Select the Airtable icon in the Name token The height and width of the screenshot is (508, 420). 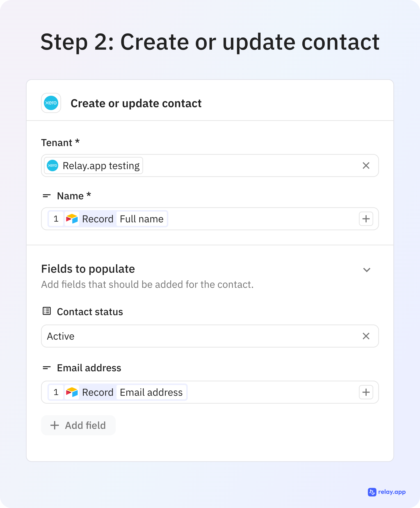72,219
